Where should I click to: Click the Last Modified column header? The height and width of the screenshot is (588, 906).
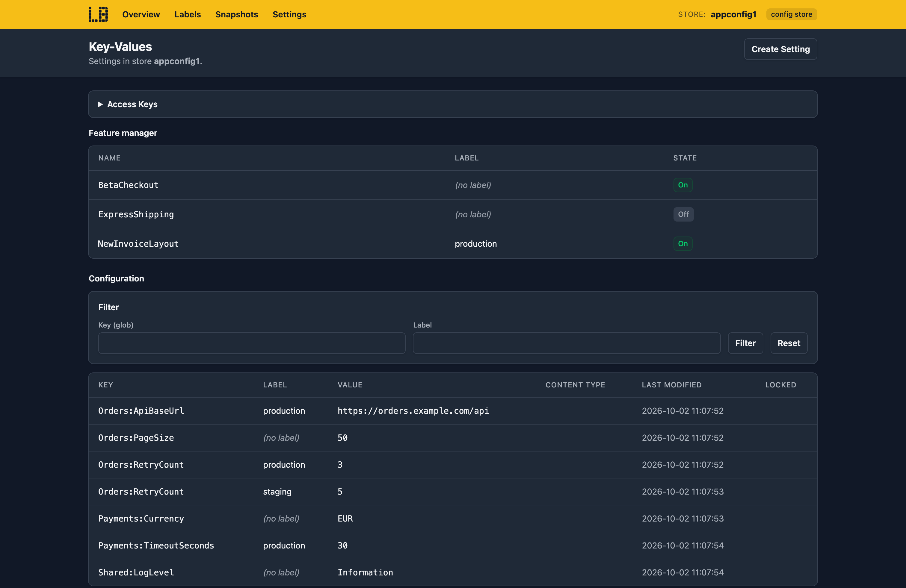[671, 385]
